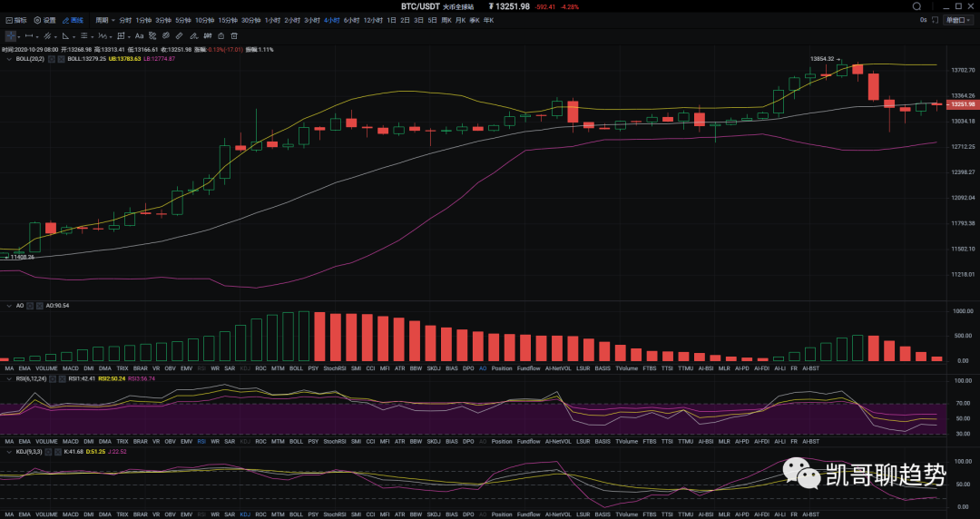Select the 15分钟 timeframe tab

226,19
